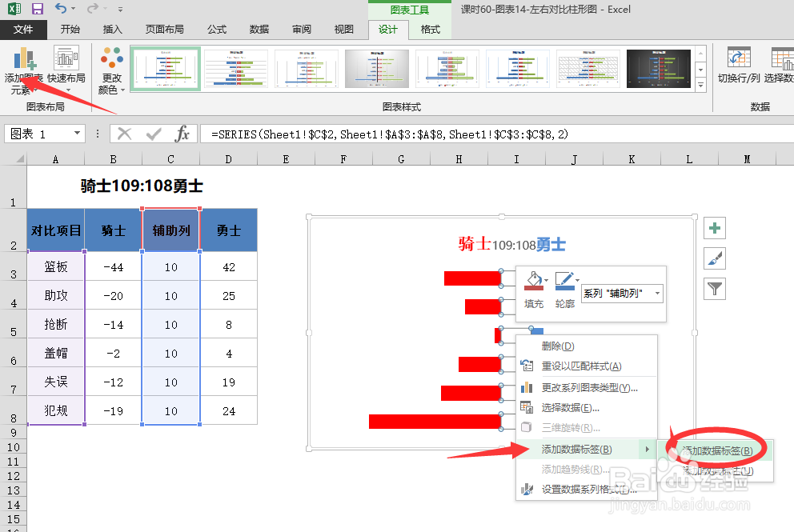Click the Add Chart Element icon

[24, 59]
